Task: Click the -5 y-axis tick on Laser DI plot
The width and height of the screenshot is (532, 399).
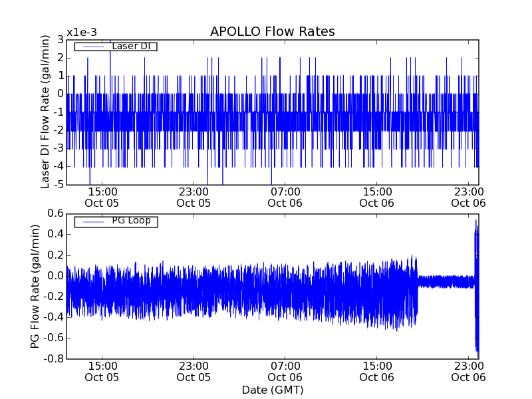Action: (x=58, y=184)
